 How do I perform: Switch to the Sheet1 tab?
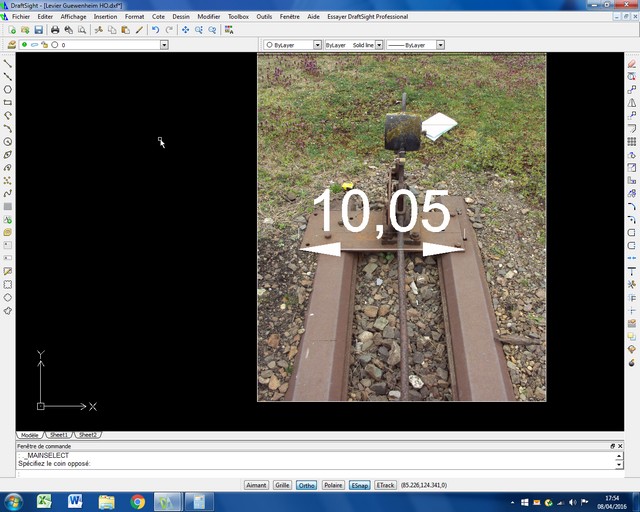[x=59, y=435]
